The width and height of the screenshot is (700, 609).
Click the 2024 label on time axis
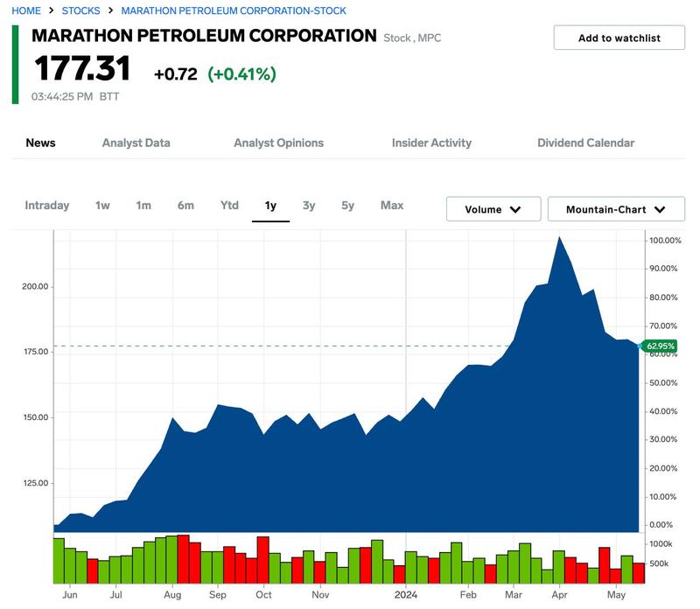(x=405, y=595)
